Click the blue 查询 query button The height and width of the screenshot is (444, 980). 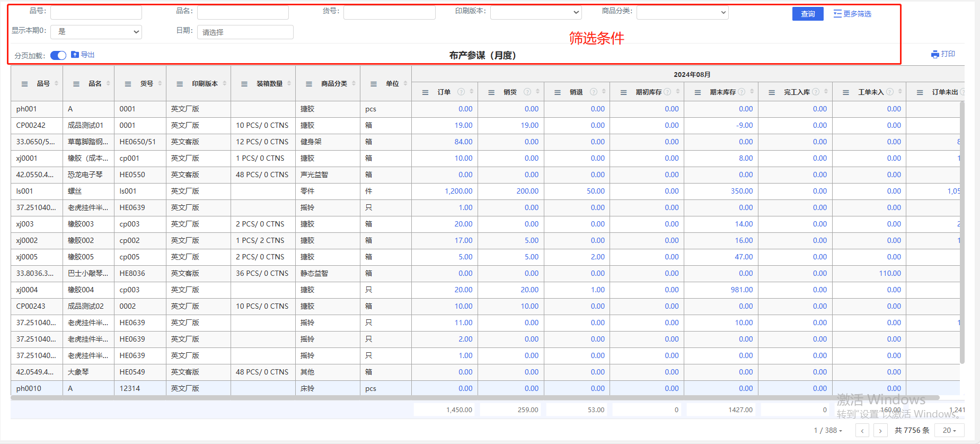[x=808, y=14]
